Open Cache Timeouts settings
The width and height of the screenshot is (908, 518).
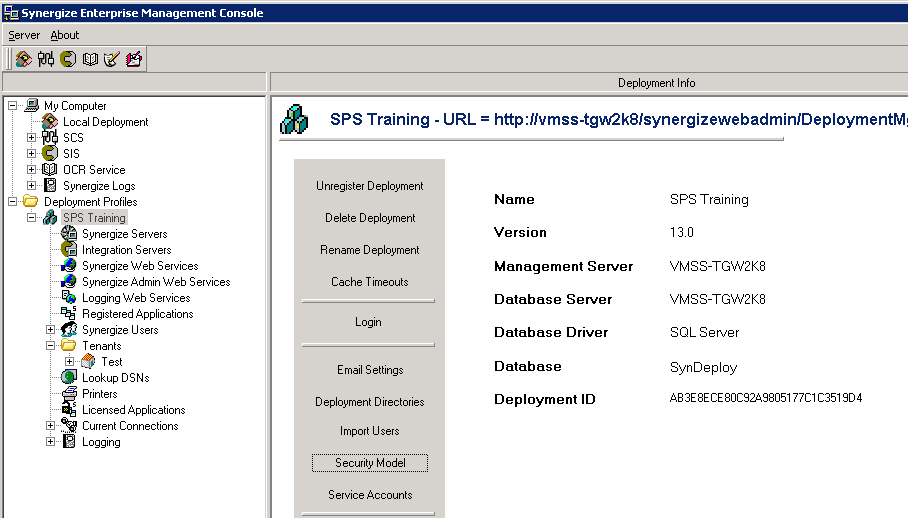tap(369, 282)
